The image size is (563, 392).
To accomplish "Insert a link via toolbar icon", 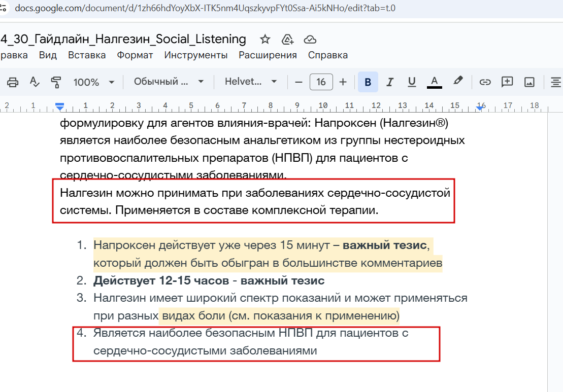I will (x=485, y=82).
